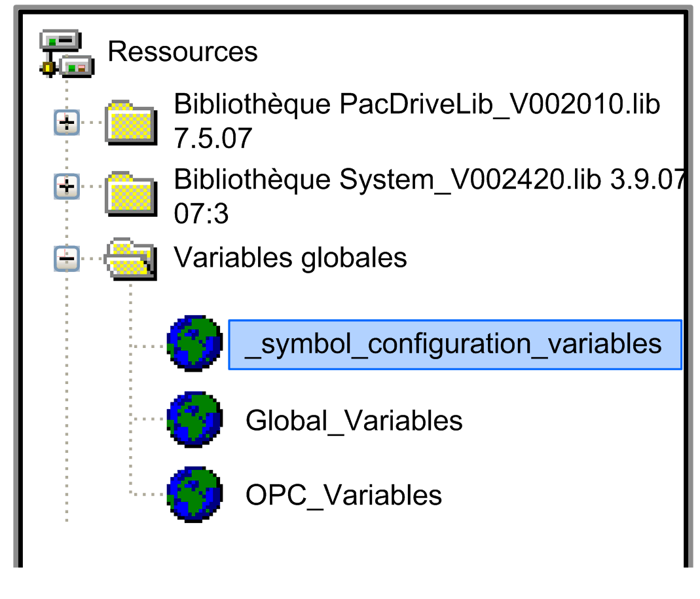The width and height of the screenshot is (700, 599).
Task: Open the Global_Variables list
Action: (354, 420)
